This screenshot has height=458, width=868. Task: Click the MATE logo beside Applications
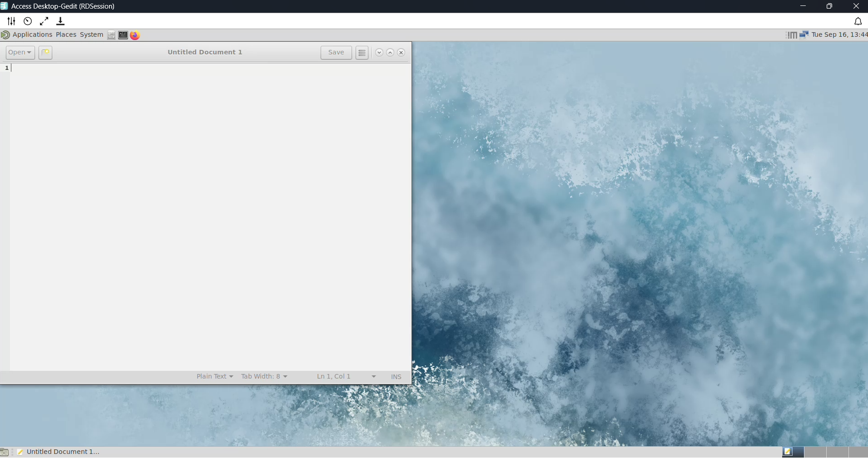coord(5,35)
